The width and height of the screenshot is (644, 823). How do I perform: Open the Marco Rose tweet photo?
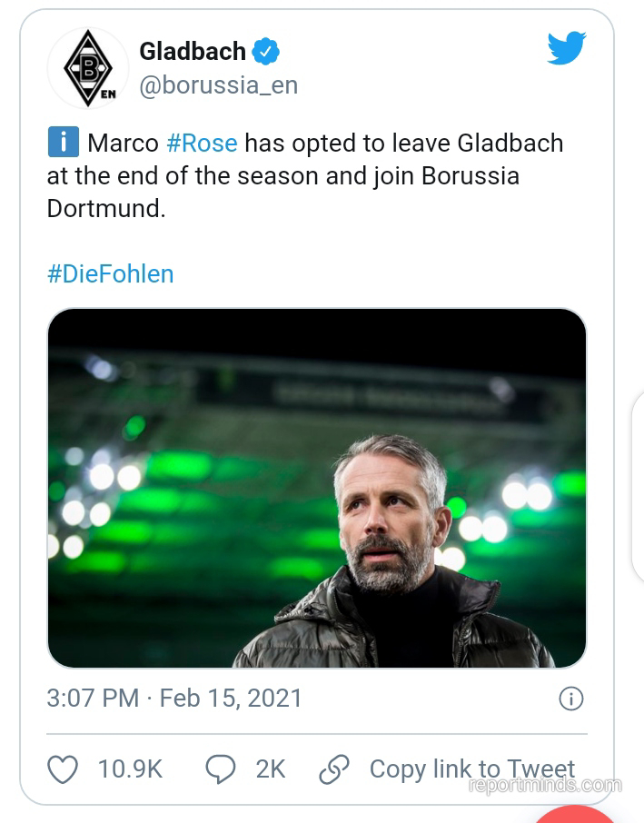click(316, 489)
